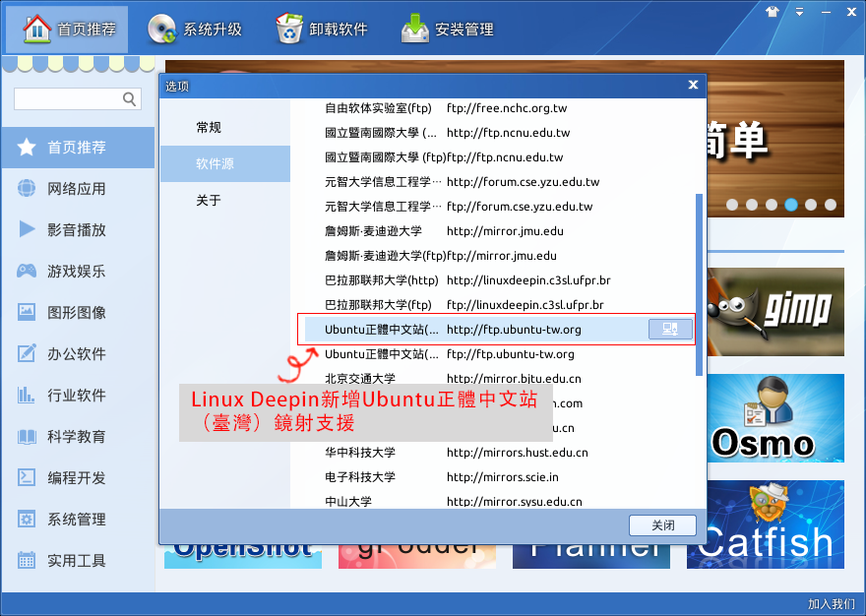
Task: Select mirror row ftp://ftp.ubuntu-tw.org
Action: coord(500,354)
